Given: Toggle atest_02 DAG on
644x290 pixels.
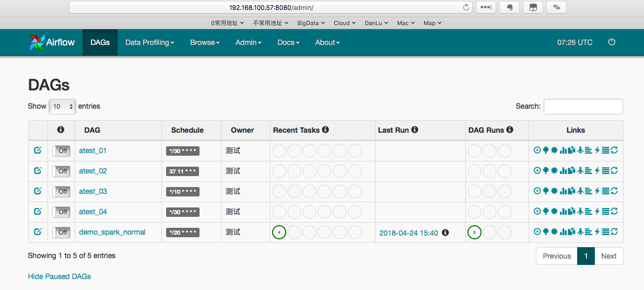Looking at the screenshot, I should [61, 171].
